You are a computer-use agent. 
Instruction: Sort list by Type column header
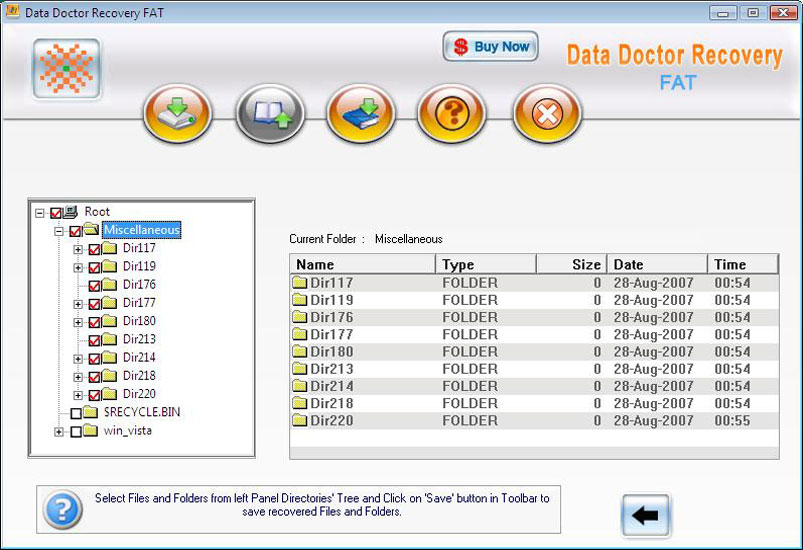(486, 264)
